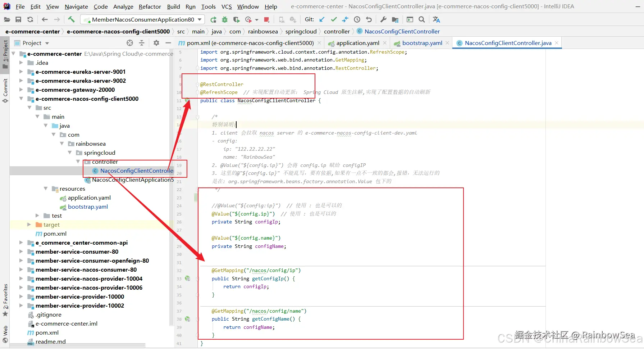The height and width of the screenshot is (349, 644).
Task: Click Git Update Project arrow
Action: pos(322,19)
